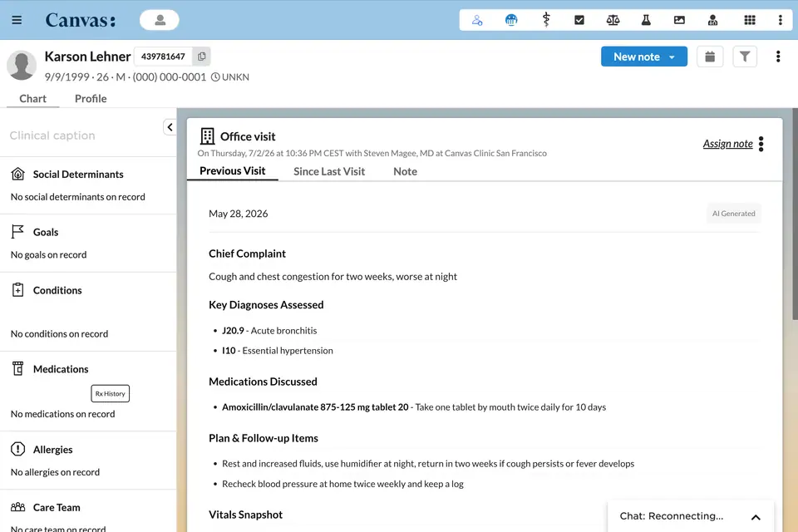Collapse the left summary sidebar

(x=170, y=127)
